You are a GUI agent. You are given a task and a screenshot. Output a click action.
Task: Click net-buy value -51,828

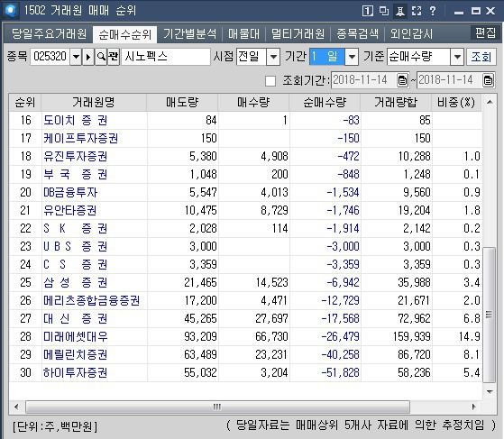[340, 372]
